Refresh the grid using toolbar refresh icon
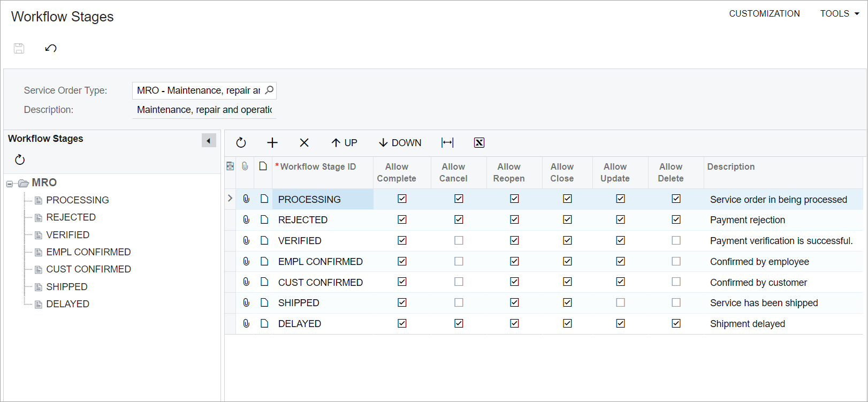The width and height of the screenshot is (868, 402). pyautogui.click(x=241, y=142)
